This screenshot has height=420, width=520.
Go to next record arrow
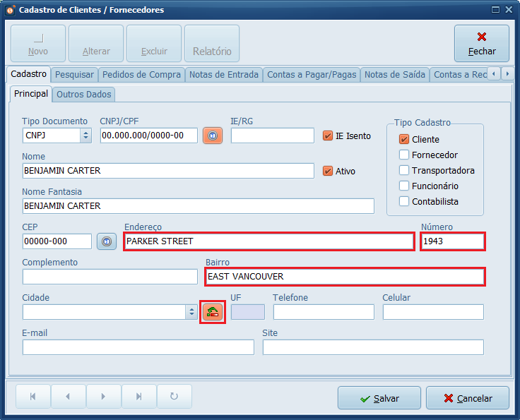click(104, 397)
